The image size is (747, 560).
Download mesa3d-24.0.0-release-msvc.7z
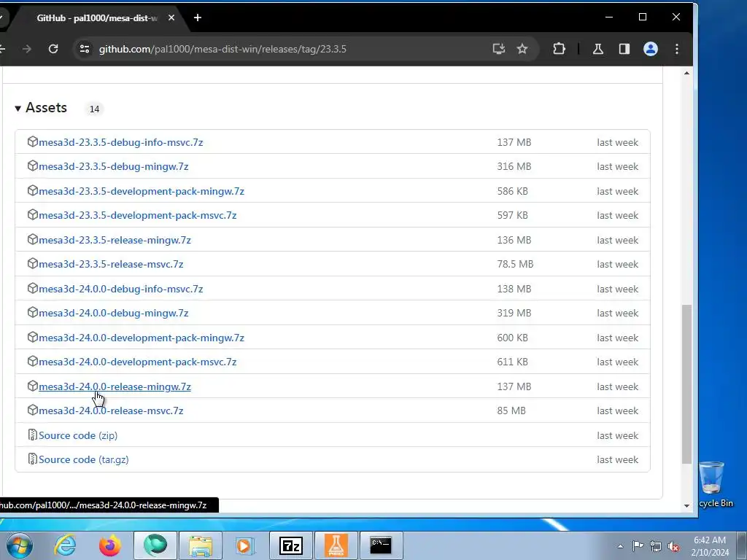coord(111,411)
